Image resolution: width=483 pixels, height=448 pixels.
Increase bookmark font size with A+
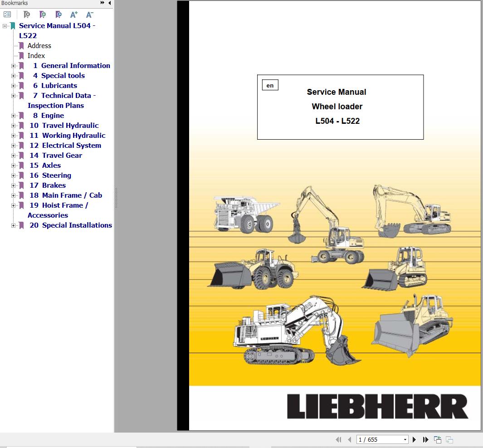tap(73, 15)
